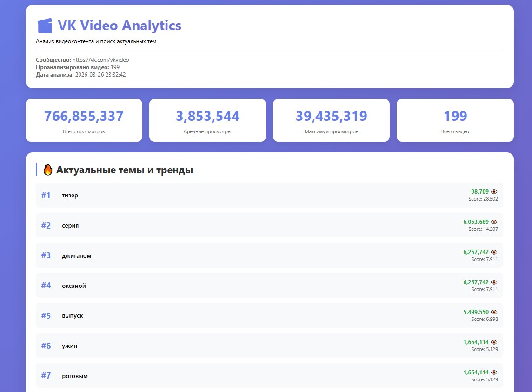
Task: Click the clapperboard icon beside VK Video Analytics
Action: click(45, 26)
